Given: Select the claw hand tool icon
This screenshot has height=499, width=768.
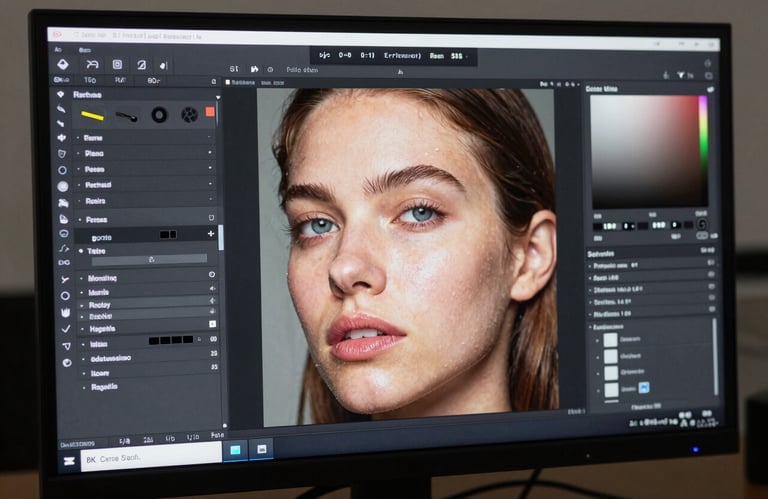Looking at the screenshot, I should click(65, 312).
